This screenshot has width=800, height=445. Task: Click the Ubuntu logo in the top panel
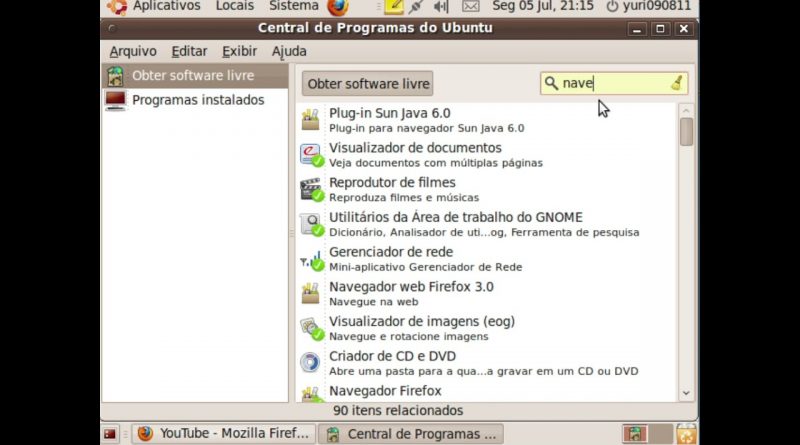tap(117, 6)
